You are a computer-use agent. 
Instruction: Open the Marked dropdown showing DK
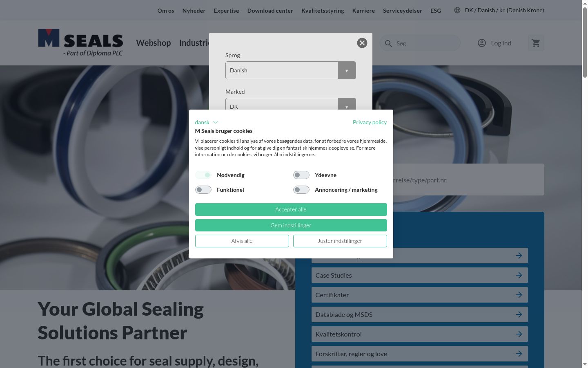tap(291, 104)
